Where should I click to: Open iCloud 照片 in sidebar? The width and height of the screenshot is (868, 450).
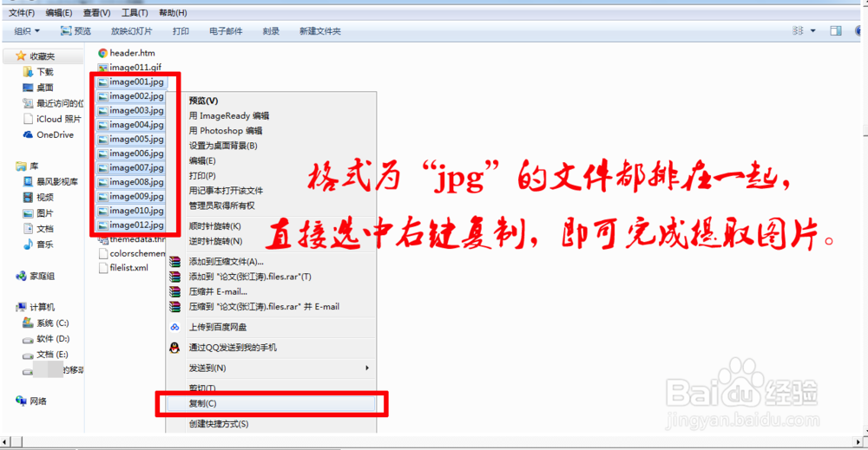[53, 119]
